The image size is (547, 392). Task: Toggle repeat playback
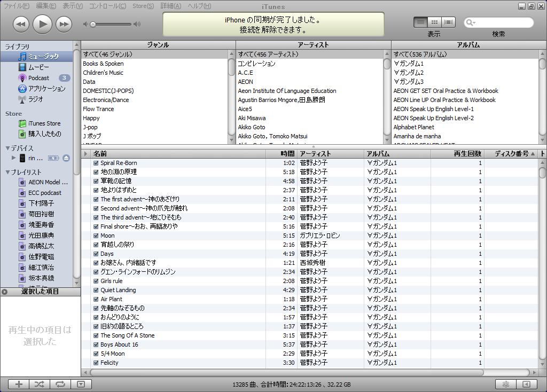click(60, 385)
